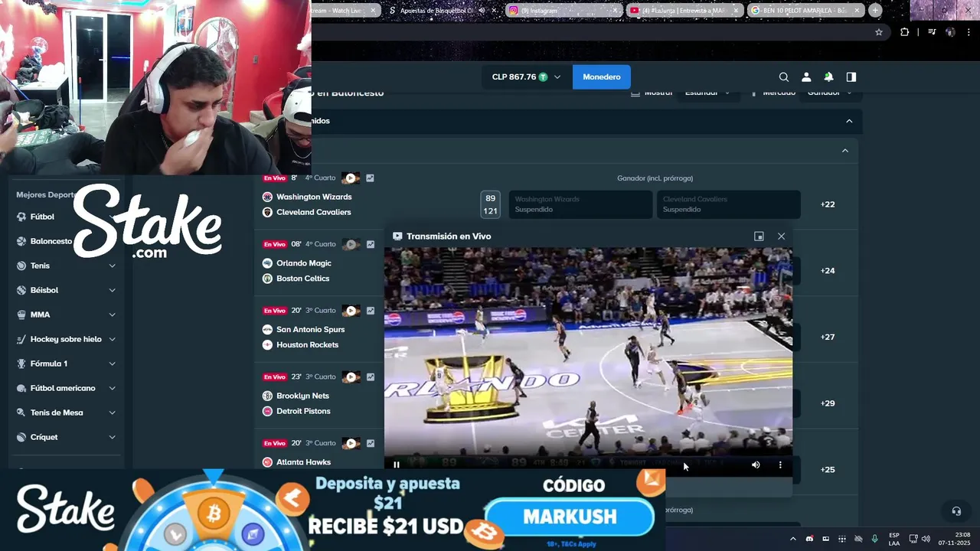The width and height of the screenshot is (980, 551).
Task: Open a new browser tab
Action: point(875,10)
